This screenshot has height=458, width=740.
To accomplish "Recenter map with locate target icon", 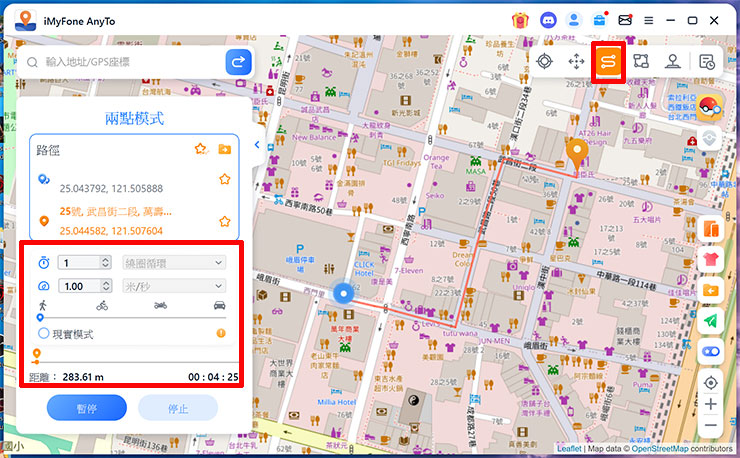I will coord(711,382).
